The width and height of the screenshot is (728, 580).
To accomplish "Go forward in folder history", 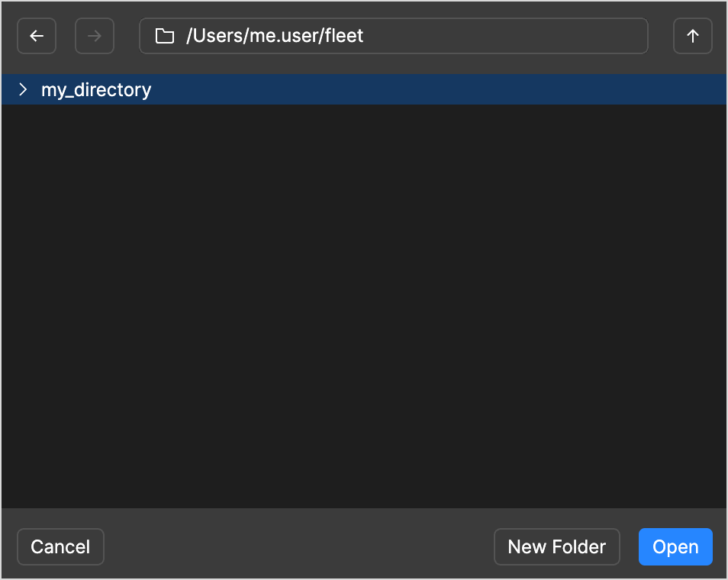I will [95, 36].
